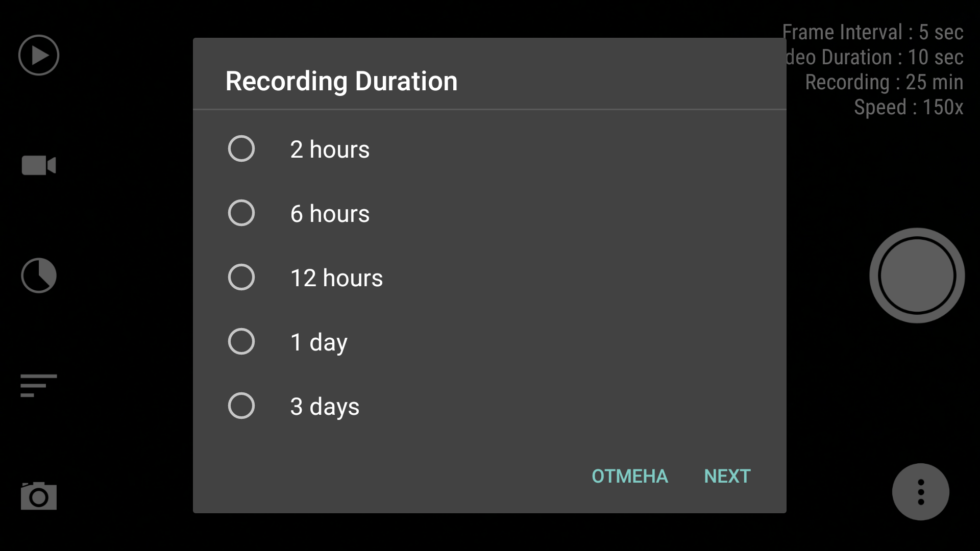The image size is (980, 551).
Task: Tap the video camera icon
Action: point(39,165)
